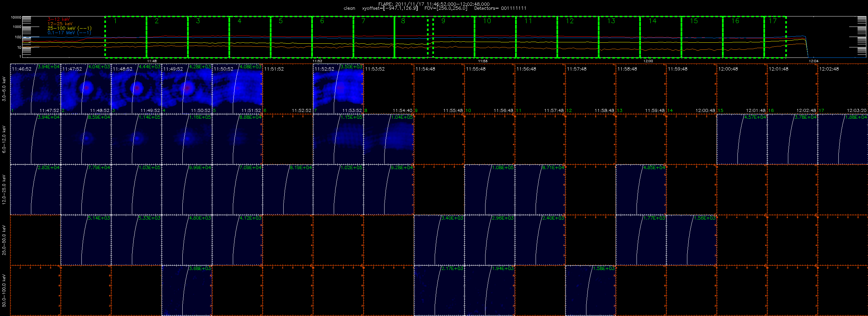Image resolution: width=868 pixels, height=316 pixels.
Task: Select interval 14 marker in the light curve
Action: (x=652, y=21)
